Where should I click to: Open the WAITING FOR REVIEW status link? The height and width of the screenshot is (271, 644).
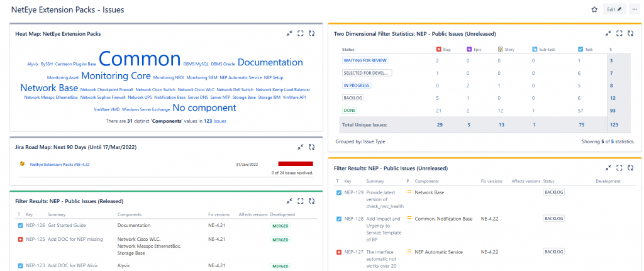(365, 60)
